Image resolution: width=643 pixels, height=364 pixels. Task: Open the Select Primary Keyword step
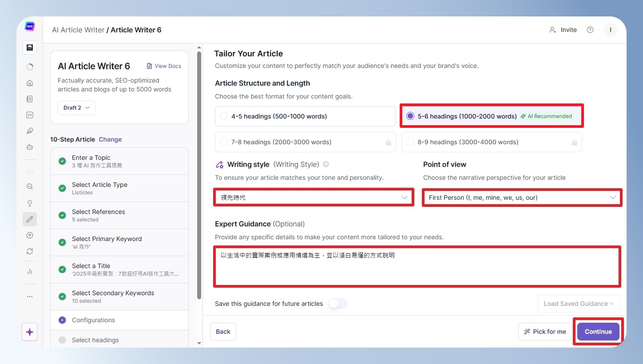[119, 242]
